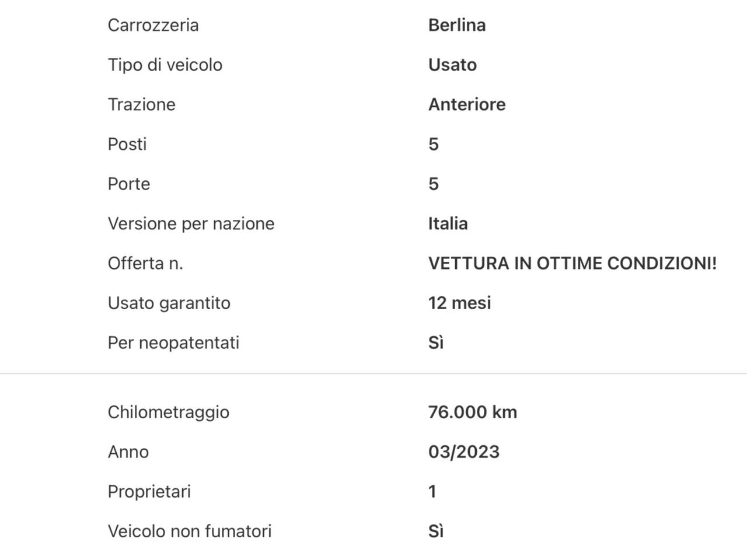Screen dimensions: 747x560
Task: Click the Proprietari label
Action: pos(149,491)
